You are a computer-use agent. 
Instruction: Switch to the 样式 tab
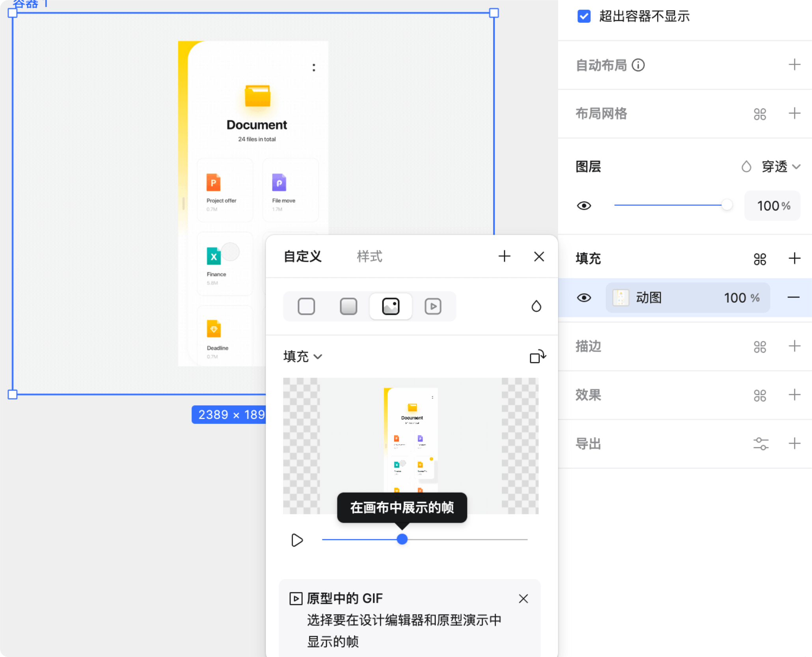tap(369, 256)
